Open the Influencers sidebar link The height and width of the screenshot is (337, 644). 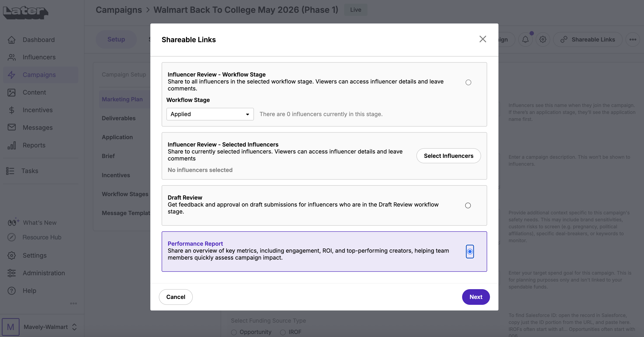point(39,57)
